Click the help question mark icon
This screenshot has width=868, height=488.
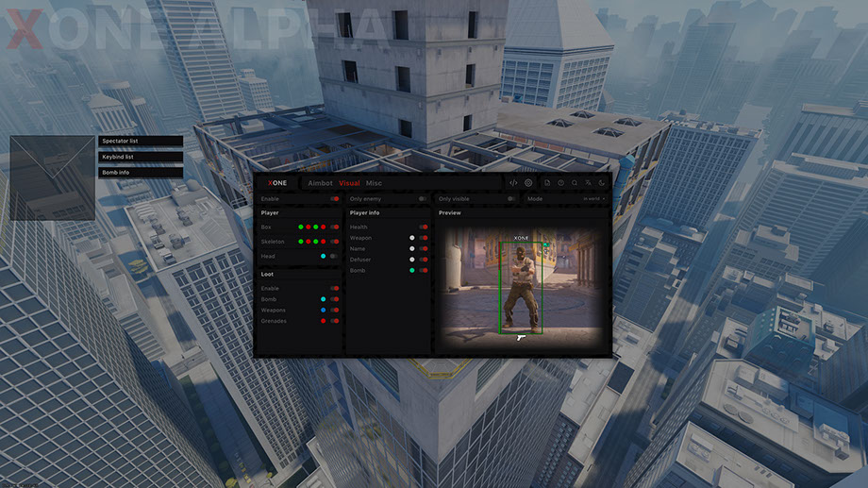pos(560,183)
